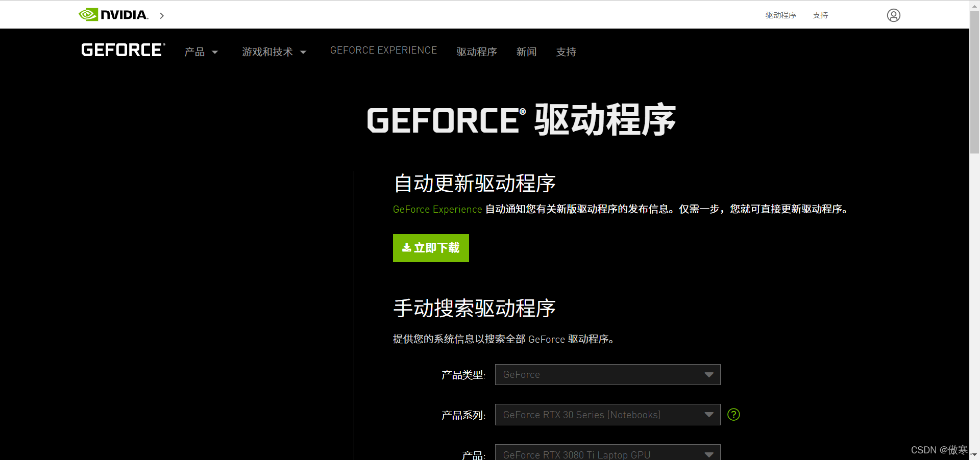This screenshot has width=980, height=460.
Task: Expand the 产品 menu
Action: tap(201, 52)
